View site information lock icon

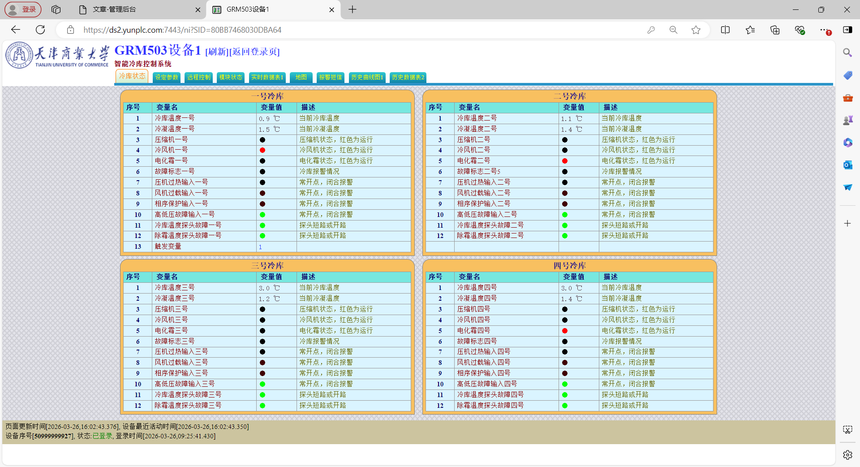[70, 30]
